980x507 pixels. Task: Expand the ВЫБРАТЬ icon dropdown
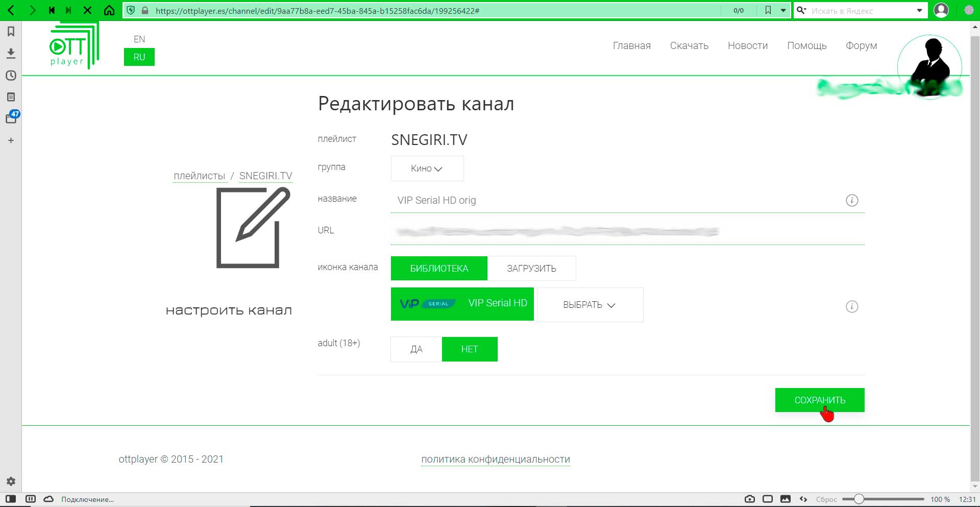[x=590, y=305]
